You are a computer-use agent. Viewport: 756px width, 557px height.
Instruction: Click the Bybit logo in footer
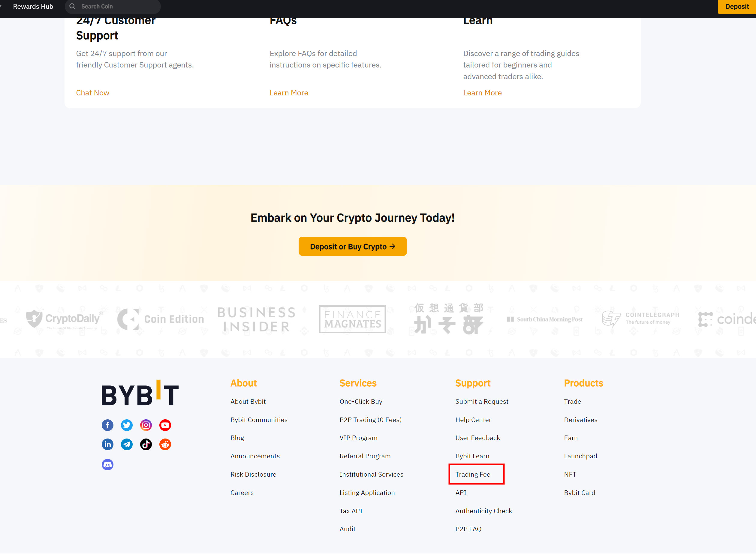click(x=140, y=393)
